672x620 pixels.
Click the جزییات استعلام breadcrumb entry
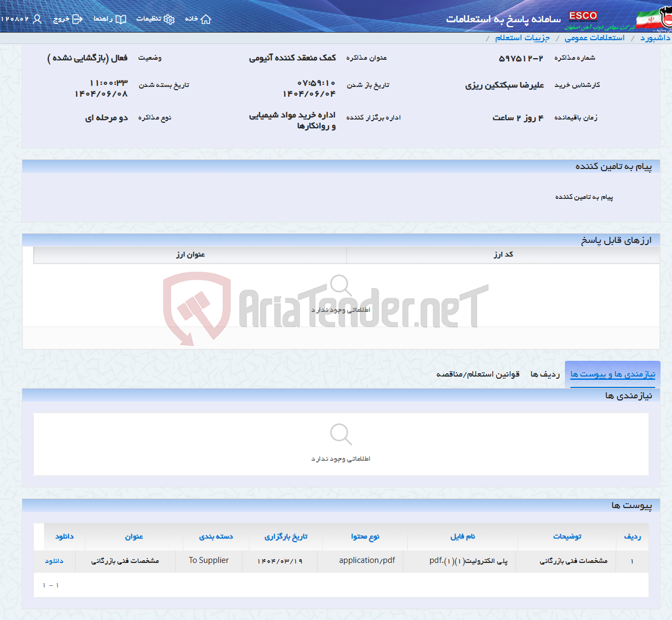[523, 37]
